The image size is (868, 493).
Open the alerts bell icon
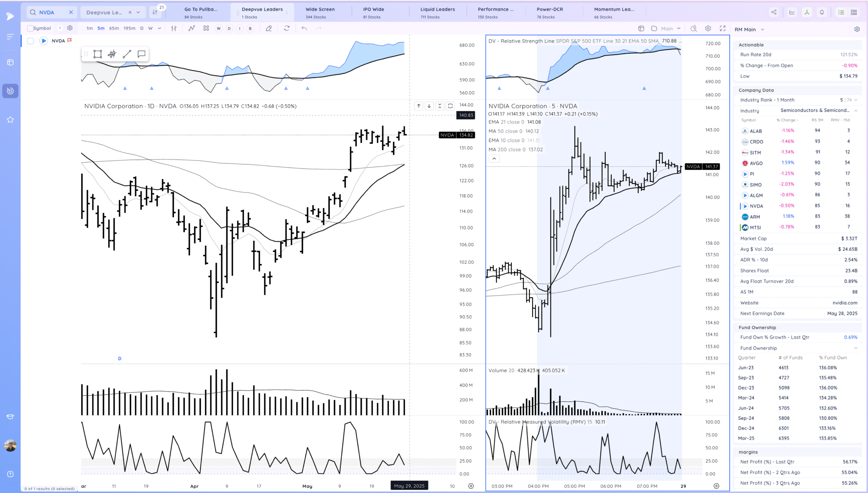pyautogui.click(x=822, y=13)
